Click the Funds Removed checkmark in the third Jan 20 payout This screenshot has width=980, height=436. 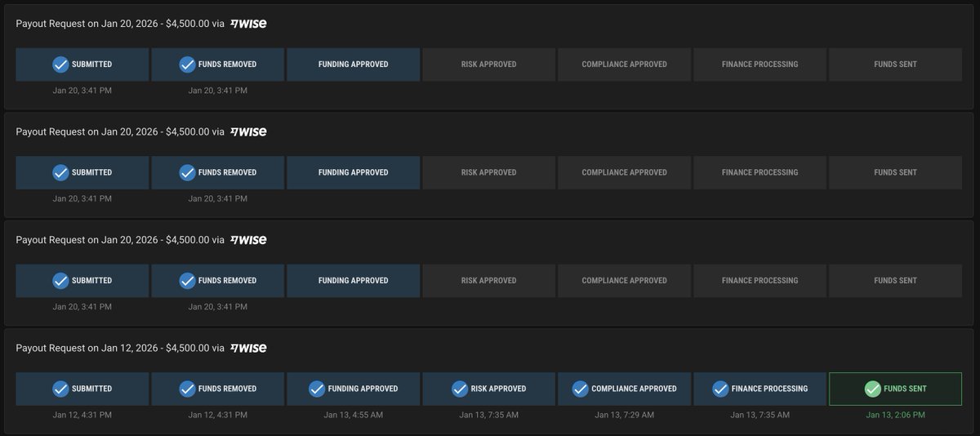tap(187, 280)
